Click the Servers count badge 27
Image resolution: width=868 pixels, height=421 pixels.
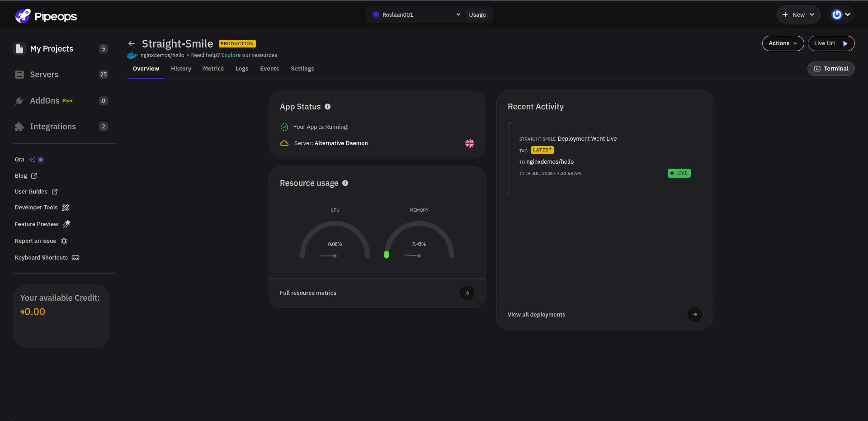point(104,75)
